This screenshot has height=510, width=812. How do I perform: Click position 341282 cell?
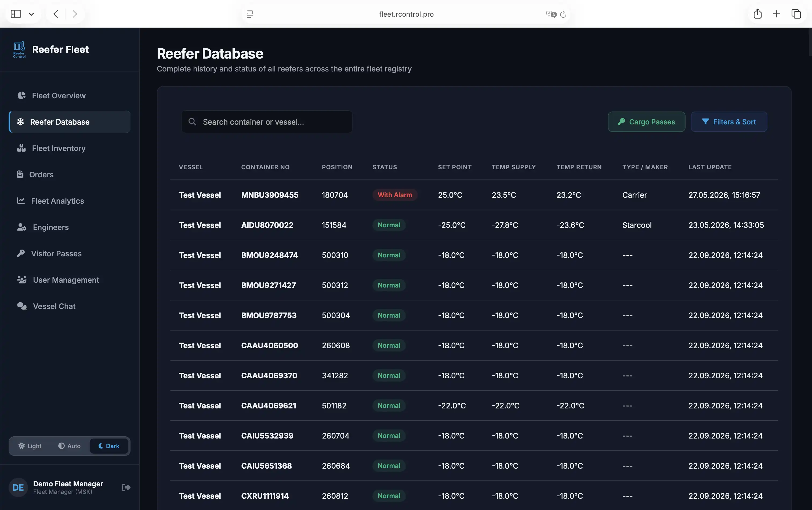[335, 375]
